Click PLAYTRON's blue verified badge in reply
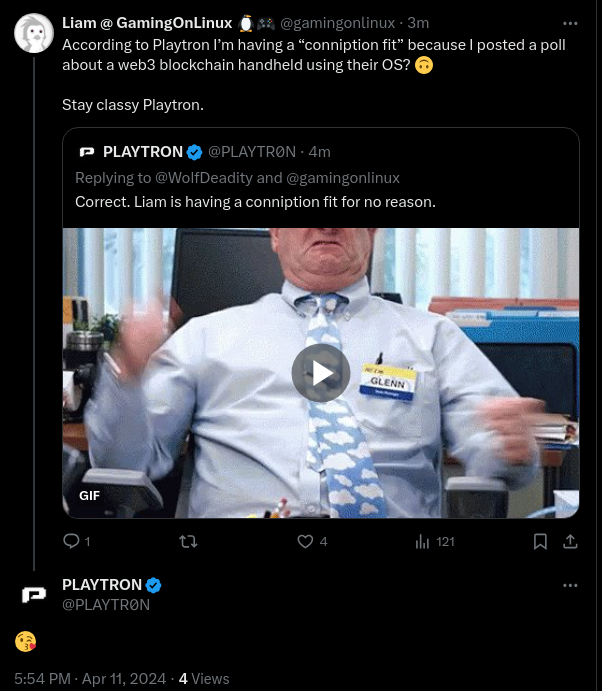 point(154,585)
